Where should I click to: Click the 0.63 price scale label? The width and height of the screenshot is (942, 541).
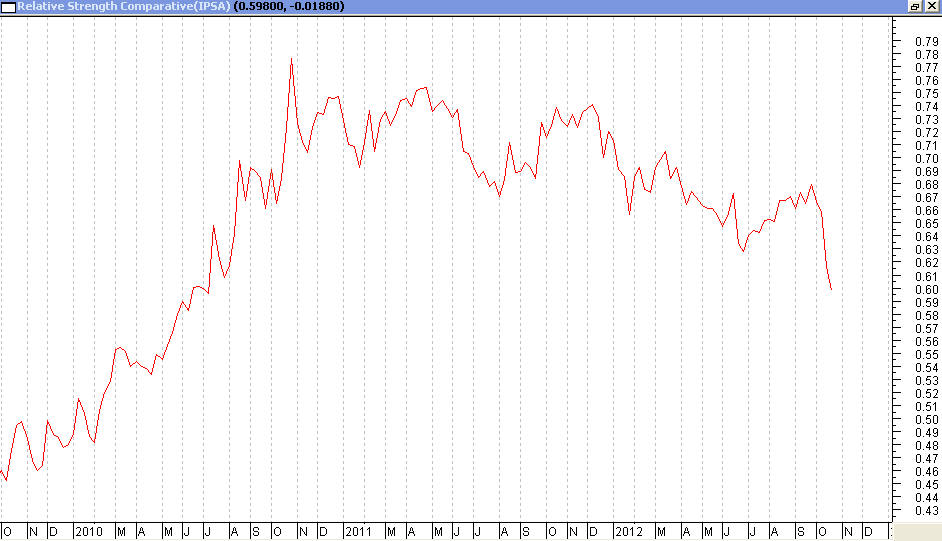click(x=926, y=250)
